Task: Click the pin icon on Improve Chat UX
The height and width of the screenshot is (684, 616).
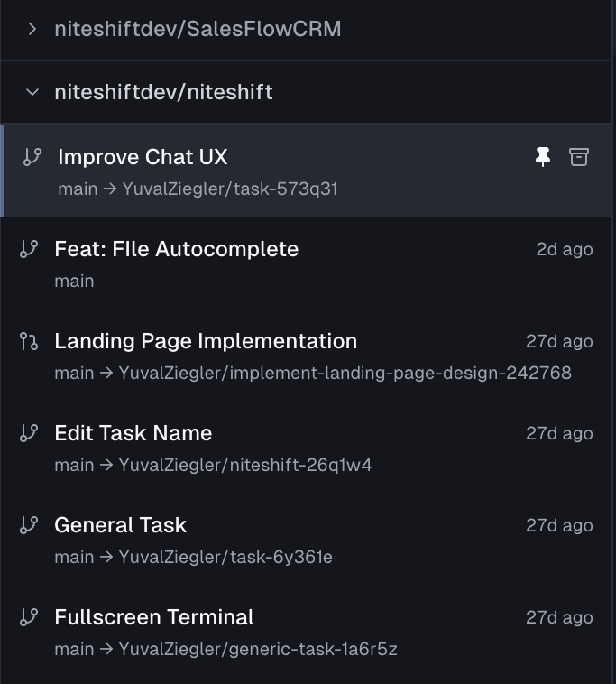Action: [542, 157]
